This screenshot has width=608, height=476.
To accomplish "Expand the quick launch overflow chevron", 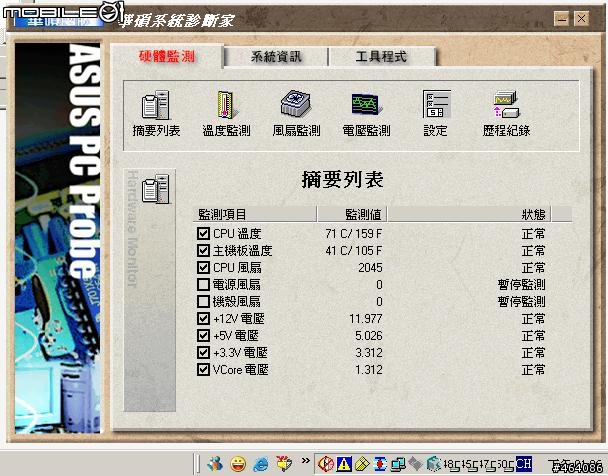I will click(306, 460).
